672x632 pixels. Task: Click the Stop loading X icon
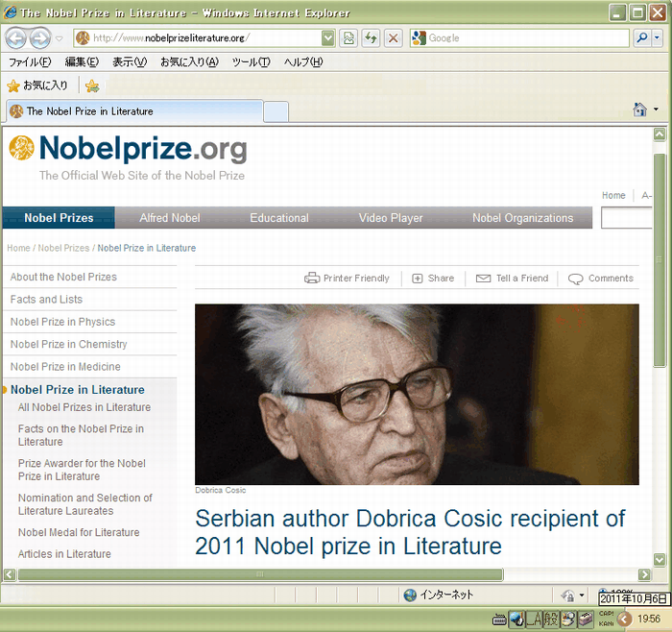click(393, 38)
